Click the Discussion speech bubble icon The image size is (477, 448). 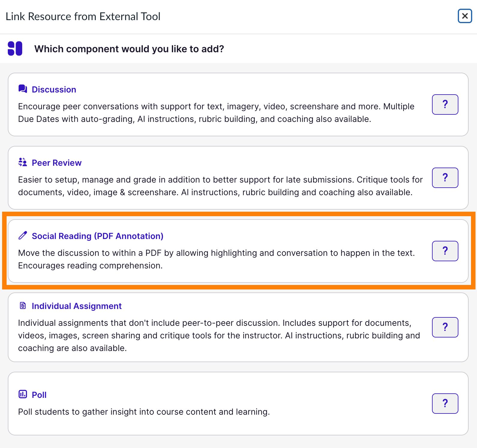coord(22,89)
